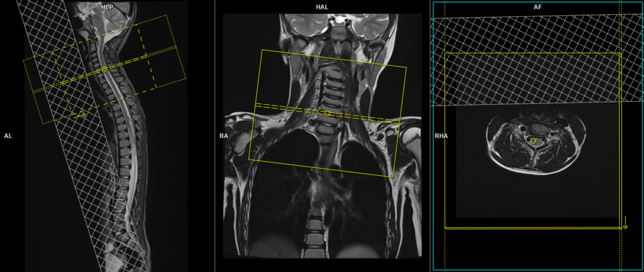Select slice center circle on coronal view
Viewport: 644px width, 272px height.
pyautogui.click(x=327, y=113)
